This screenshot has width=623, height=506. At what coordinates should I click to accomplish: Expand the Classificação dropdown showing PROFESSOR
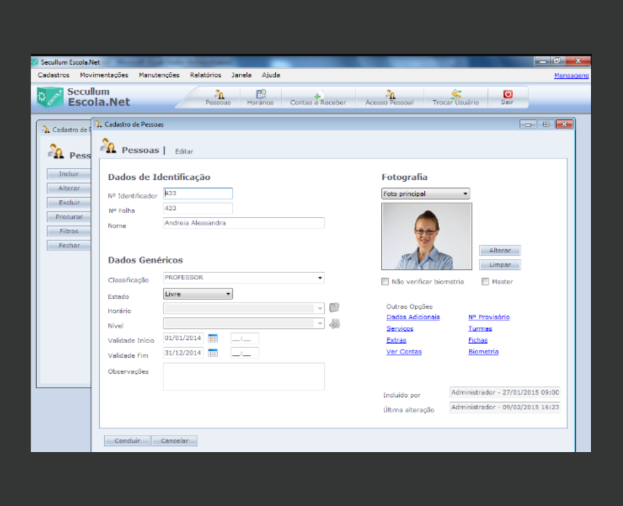(x=244, y=278)
